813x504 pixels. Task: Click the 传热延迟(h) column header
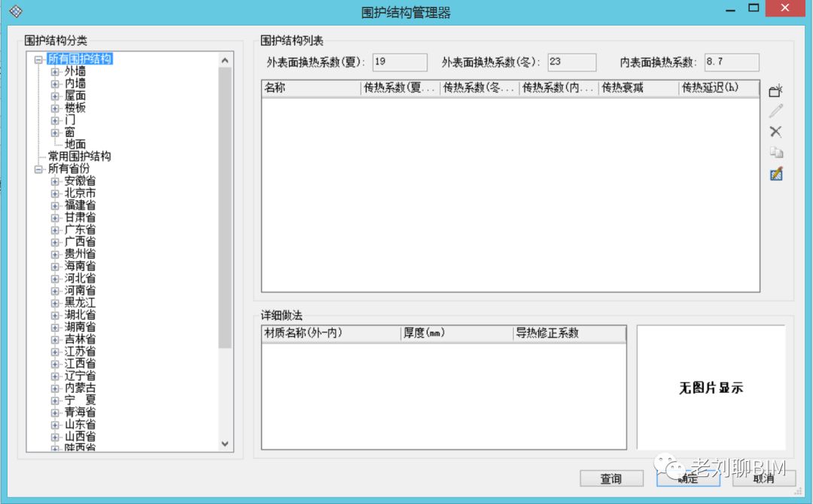pyautogui.click(x=719, y=88)
